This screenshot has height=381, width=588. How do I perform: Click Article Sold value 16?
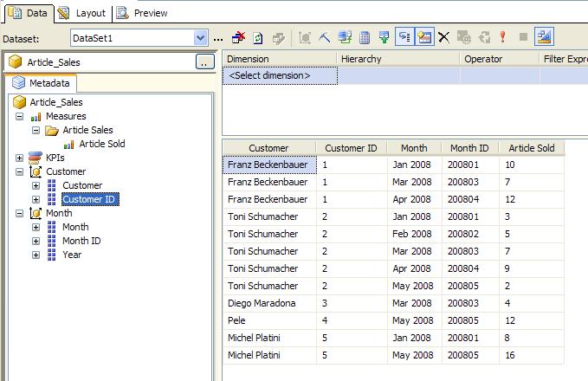tap(532, 355)
